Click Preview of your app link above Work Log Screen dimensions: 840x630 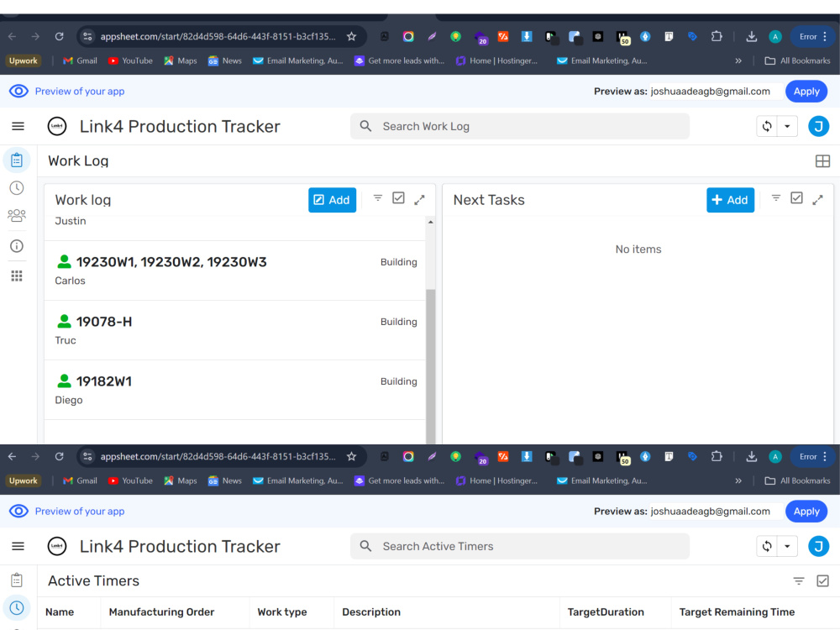pyautogui.click(x=80, y=91)
